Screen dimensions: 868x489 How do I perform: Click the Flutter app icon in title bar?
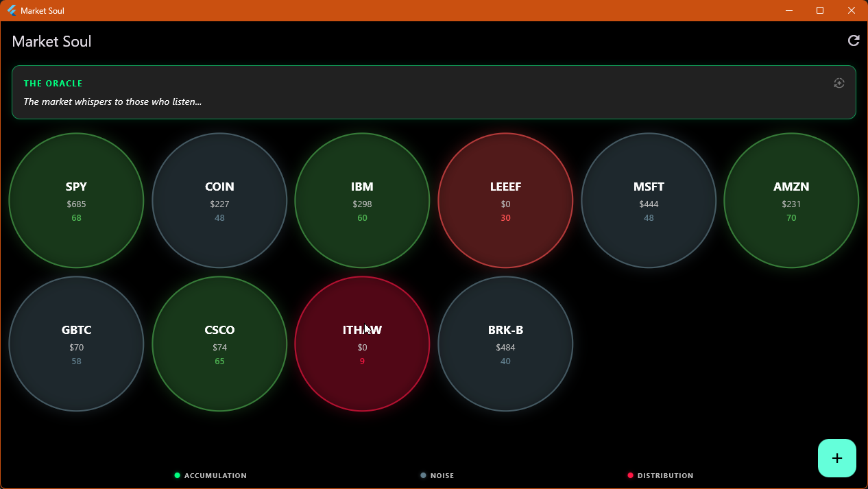tap(12, 10)
